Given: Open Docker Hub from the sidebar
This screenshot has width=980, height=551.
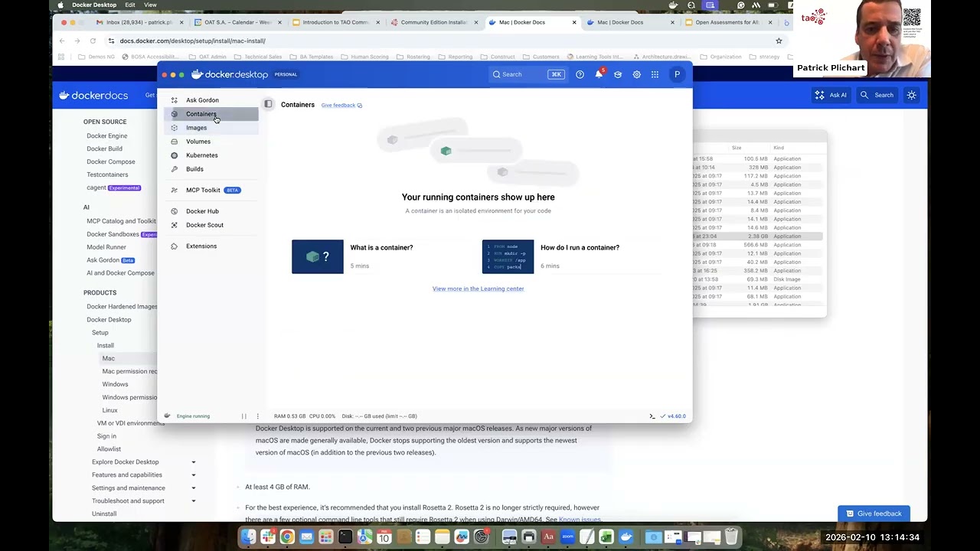Looking at the screenshot, I should pos(202,211).
